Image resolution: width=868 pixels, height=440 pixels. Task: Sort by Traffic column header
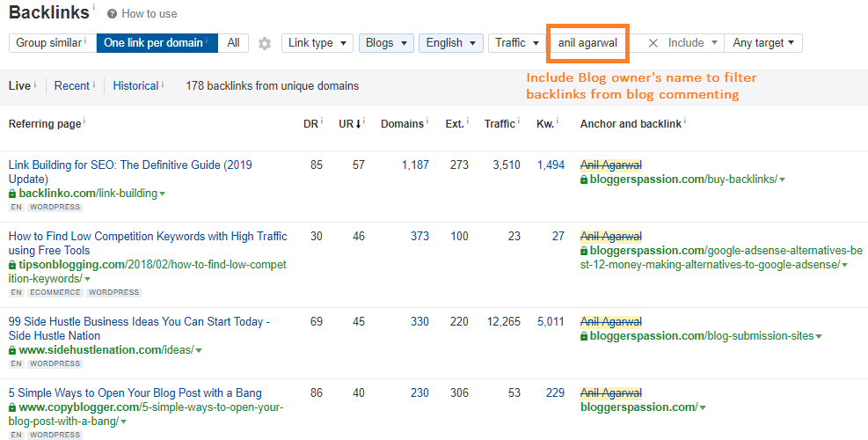[x=500, y=124]
